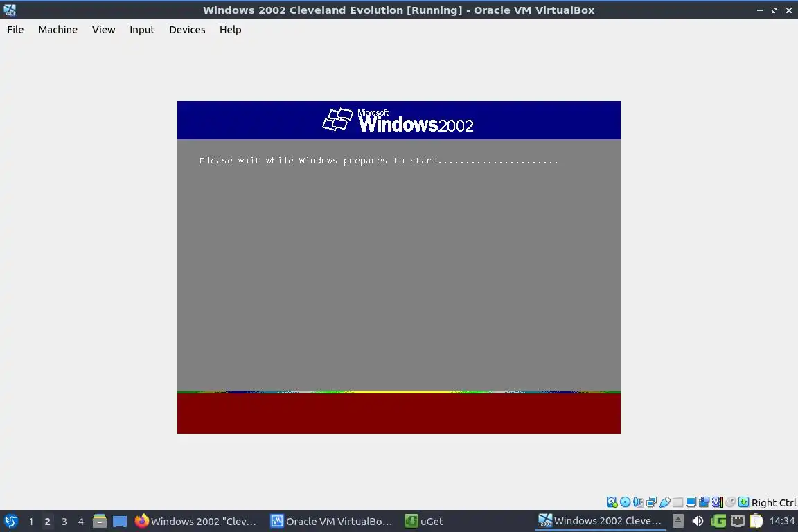Switch to workspace 4

(x=81, y=522)
